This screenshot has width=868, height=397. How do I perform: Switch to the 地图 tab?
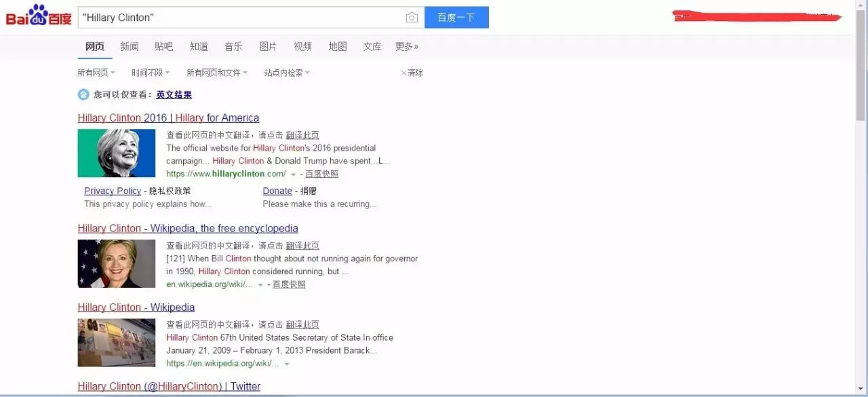338,47
